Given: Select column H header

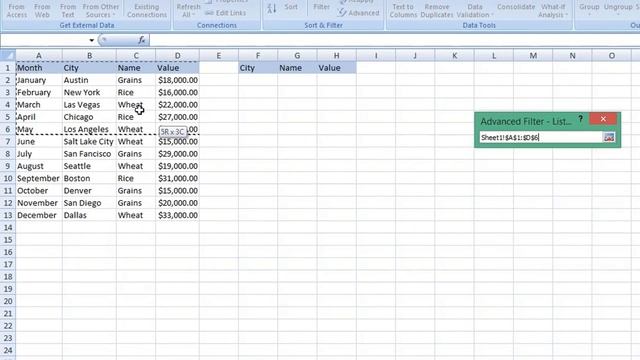Looking at the screenshot, I should click(336, 56).
